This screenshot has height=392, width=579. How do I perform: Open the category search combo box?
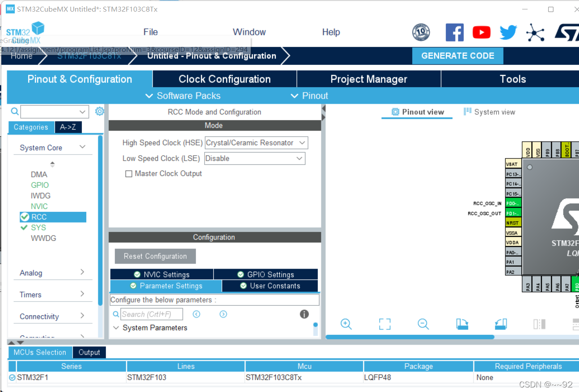(x=54, y=112)
